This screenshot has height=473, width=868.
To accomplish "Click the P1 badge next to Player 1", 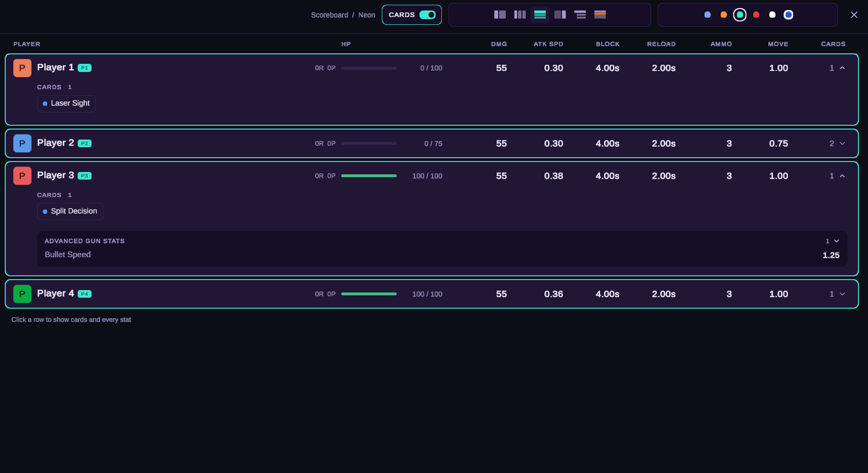I will click(x=84, y=68).
